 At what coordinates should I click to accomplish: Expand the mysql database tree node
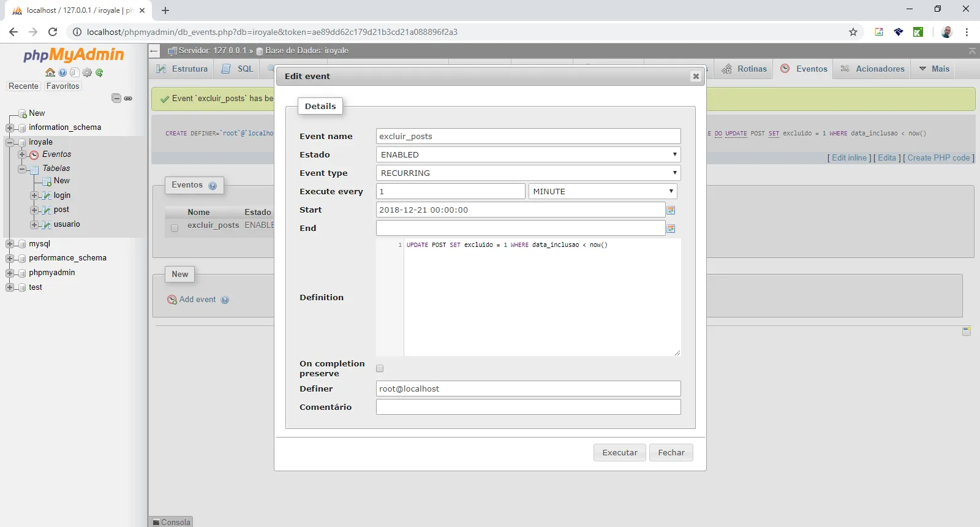point(10,244)
